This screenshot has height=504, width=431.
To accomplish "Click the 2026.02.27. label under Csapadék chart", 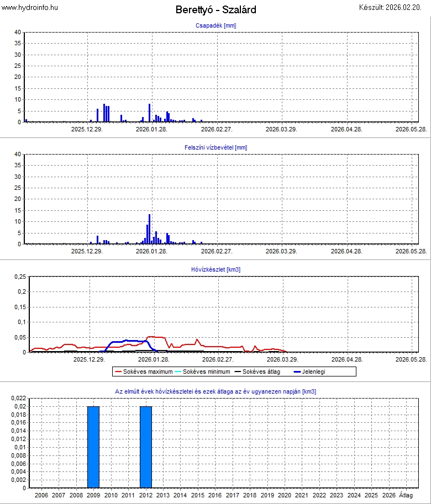I will [217, 129].
